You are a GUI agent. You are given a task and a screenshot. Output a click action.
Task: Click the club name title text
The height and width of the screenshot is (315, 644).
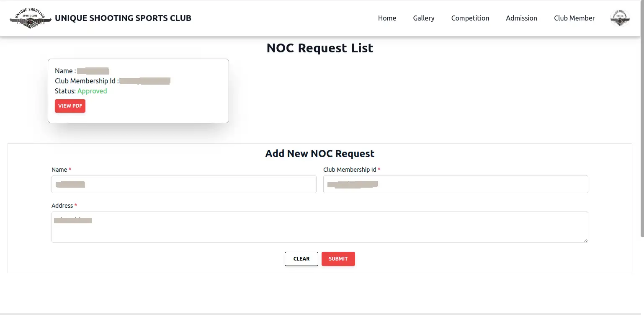pyautogui.click(x=123, y=18)
